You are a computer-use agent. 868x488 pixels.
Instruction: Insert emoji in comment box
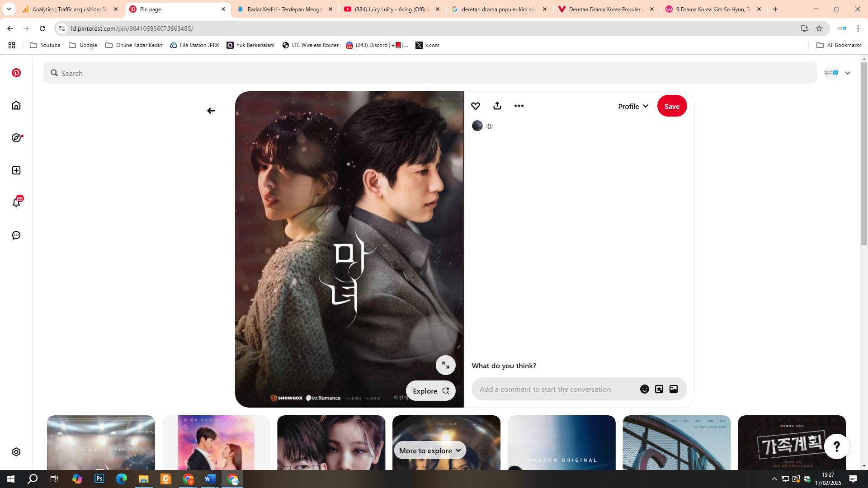645,389
